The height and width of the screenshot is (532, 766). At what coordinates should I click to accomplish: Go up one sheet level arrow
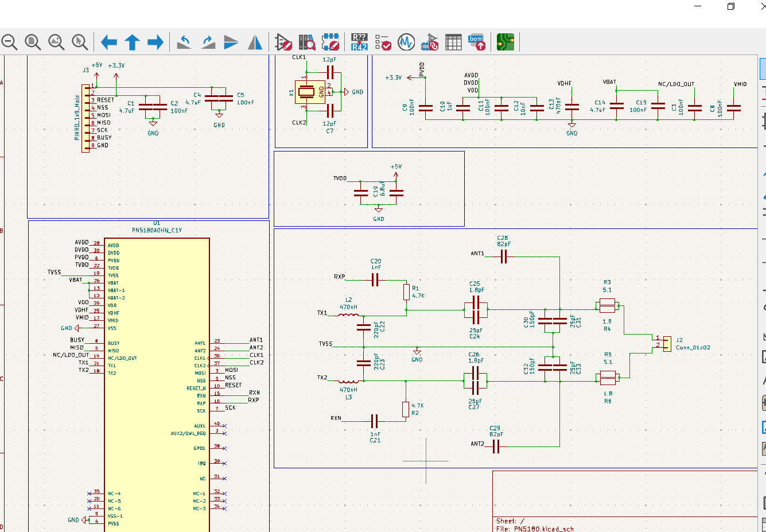click(x=132, y=42)
